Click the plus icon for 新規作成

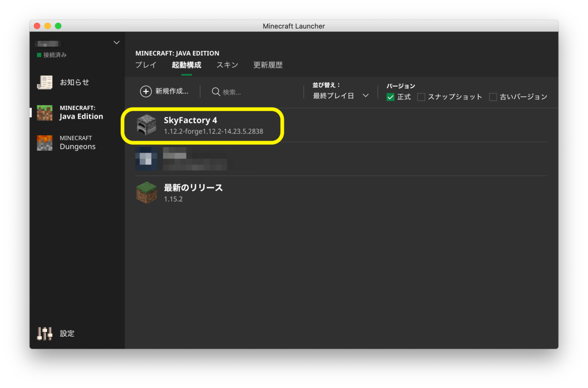coord(146,92)
